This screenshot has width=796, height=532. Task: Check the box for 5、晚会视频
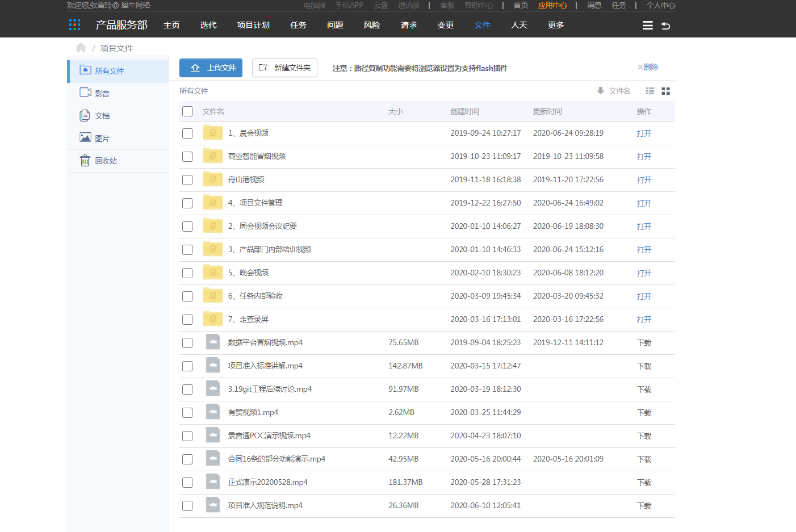(187, 273)
